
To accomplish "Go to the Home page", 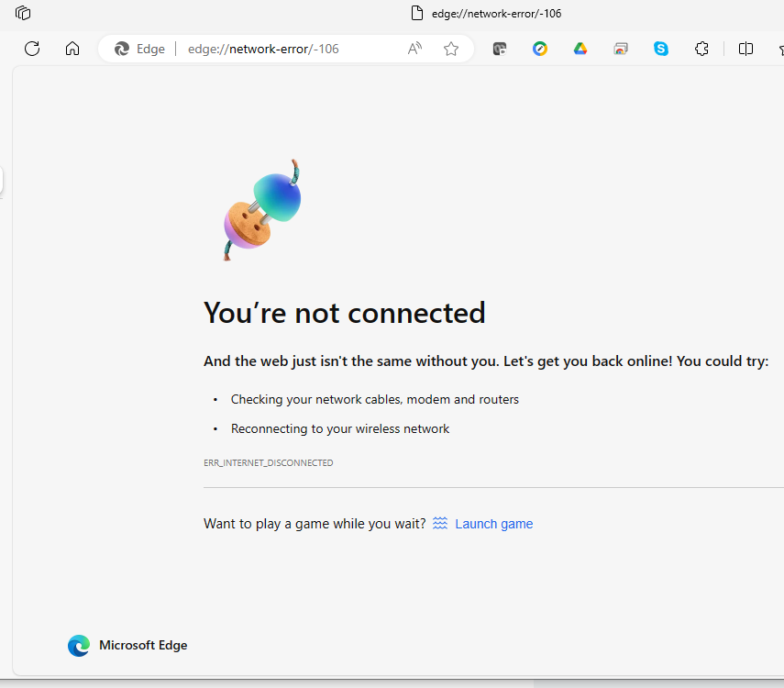I will click(72, 49).
